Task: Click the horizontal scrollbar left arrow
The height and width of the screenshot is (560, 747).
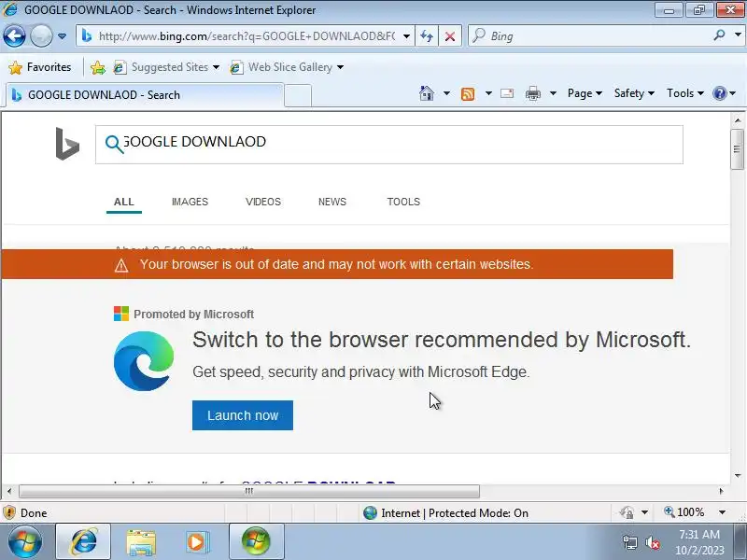Action: pos(9,491)
